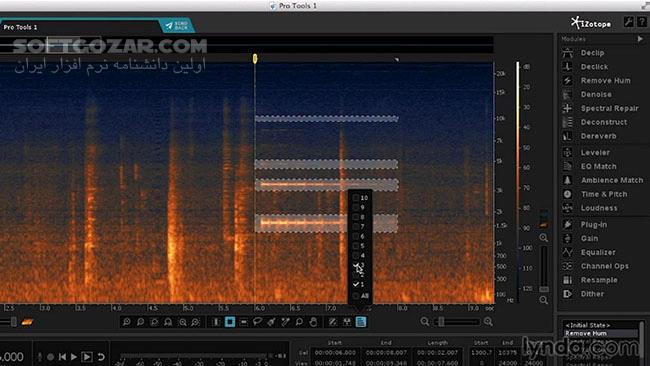Zoom out horizontally with magnifier minus
Screen dimensions: 650x366
pyautogui.click(x=424, y=322)
